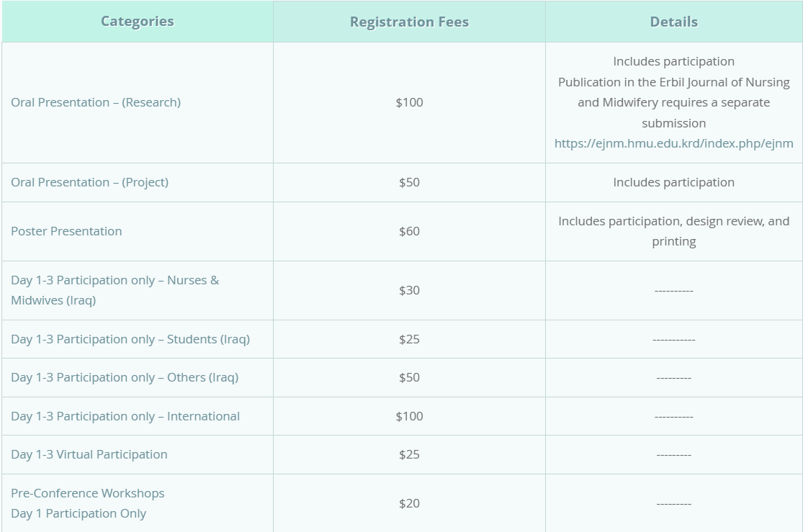Select Oral Presentation – (Research) category
This screenshot has height=532, width=803.
pos(96,102)
